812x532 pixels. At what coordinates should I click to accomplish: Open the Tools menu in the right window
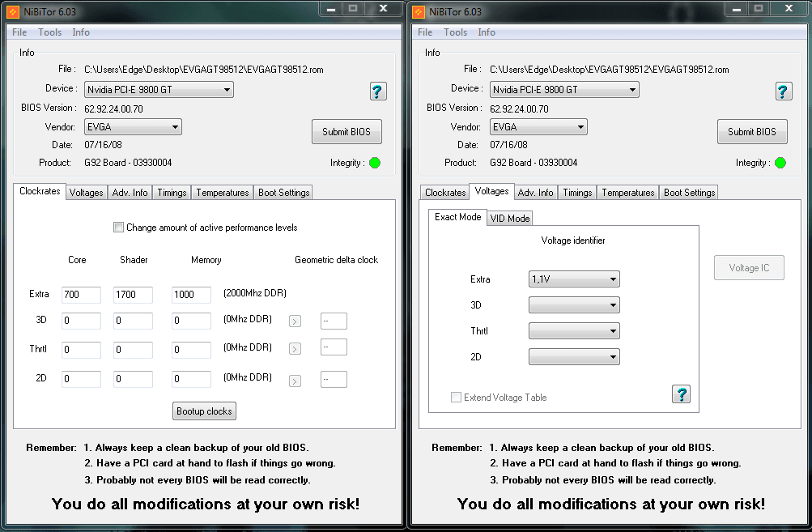point(455,32)
